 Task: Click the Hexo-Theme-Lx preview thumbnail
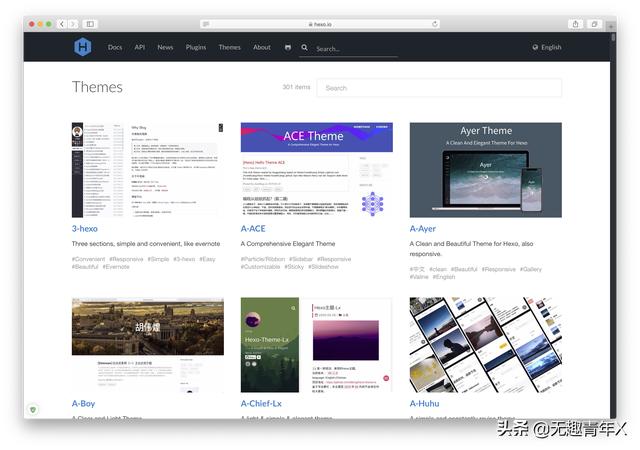click(x=317, y=345)
